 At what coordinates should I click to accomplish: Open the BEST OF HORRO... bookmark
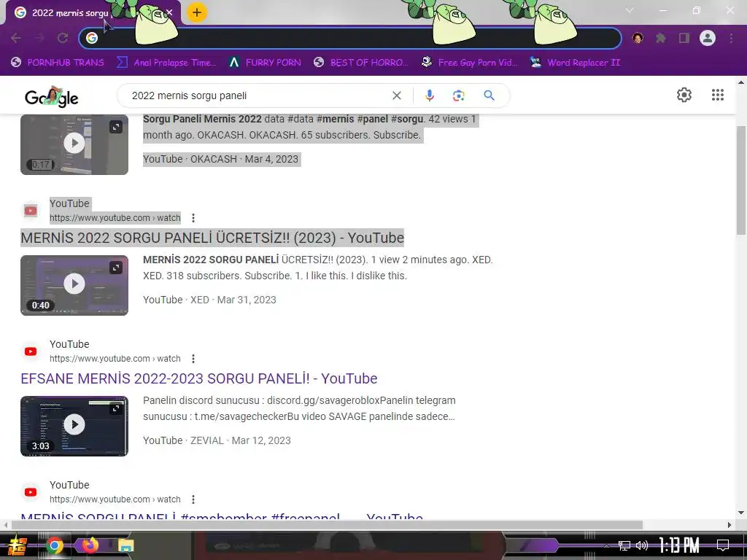pyautogui.click(x=361, y=63)
